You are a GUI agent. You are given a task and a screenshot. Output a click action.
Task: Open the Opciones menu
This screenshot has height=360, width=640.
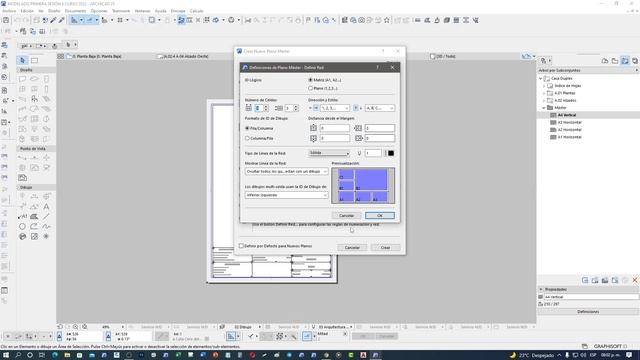coord(99,11)
